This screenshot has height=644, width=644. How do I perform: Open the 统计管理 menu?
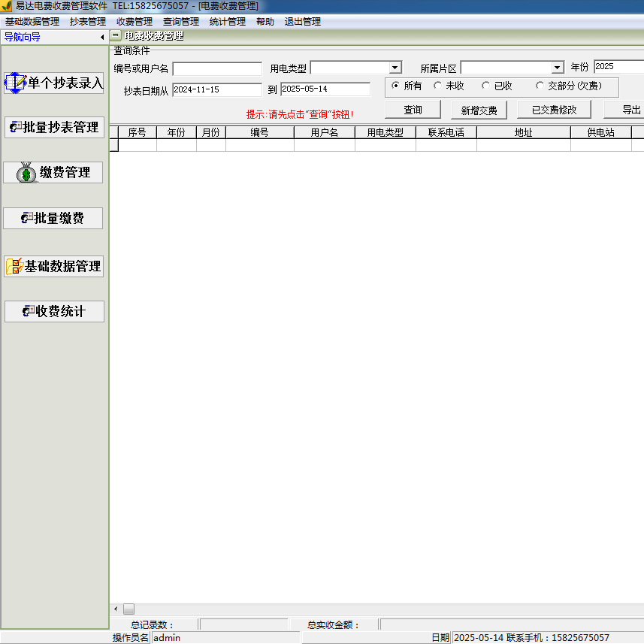coord(227,21)
